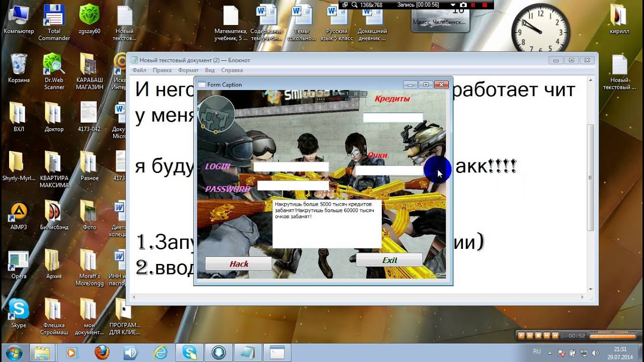Open the Справка menu in Notepad
Screen dimensions: 644x362
tap(231, 70)
